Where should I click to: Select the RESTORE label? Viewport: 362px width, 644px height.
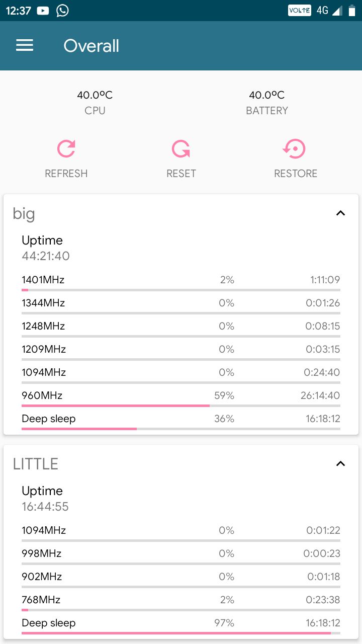point(296,174)
